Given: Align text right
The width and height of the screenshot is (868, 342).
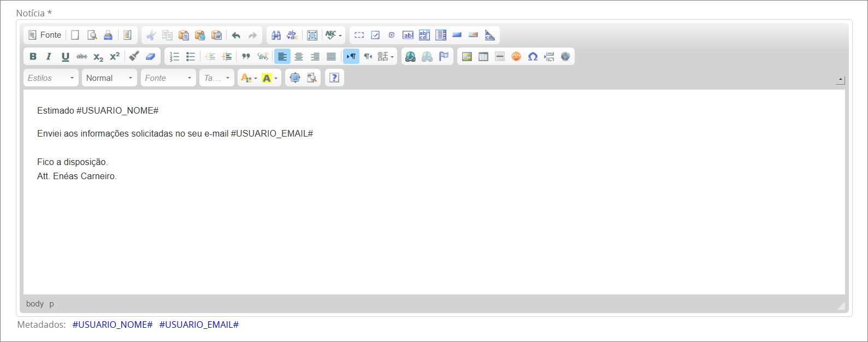Looking at the screenshot, I should [x=315, y=56].
